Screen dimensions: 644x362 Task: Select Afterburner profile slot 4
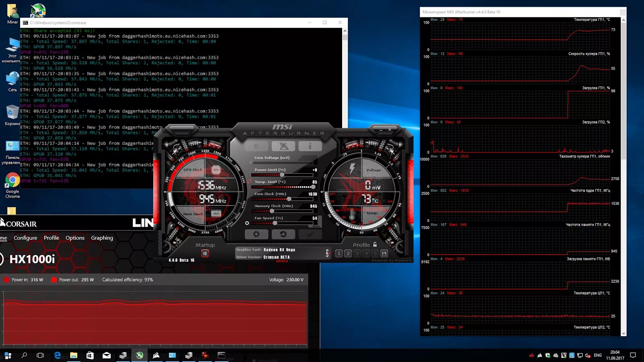tap(366, 253)
